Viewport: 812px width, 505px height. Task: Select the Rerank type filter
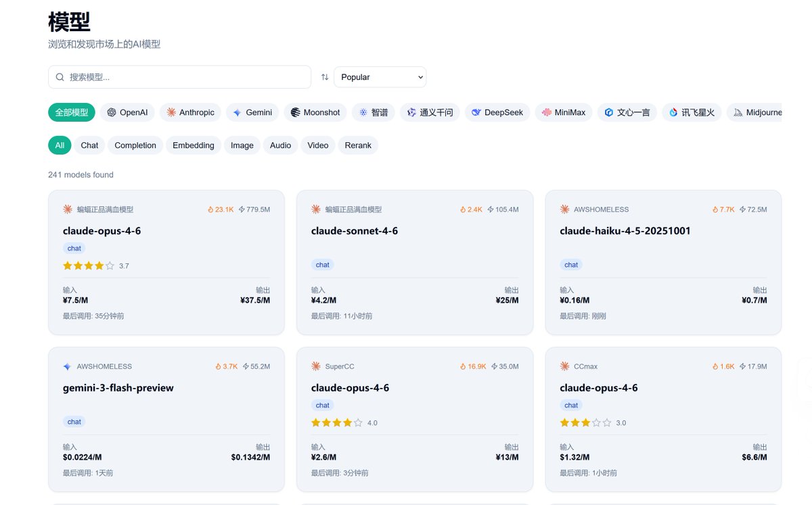(x=358, y=146)
